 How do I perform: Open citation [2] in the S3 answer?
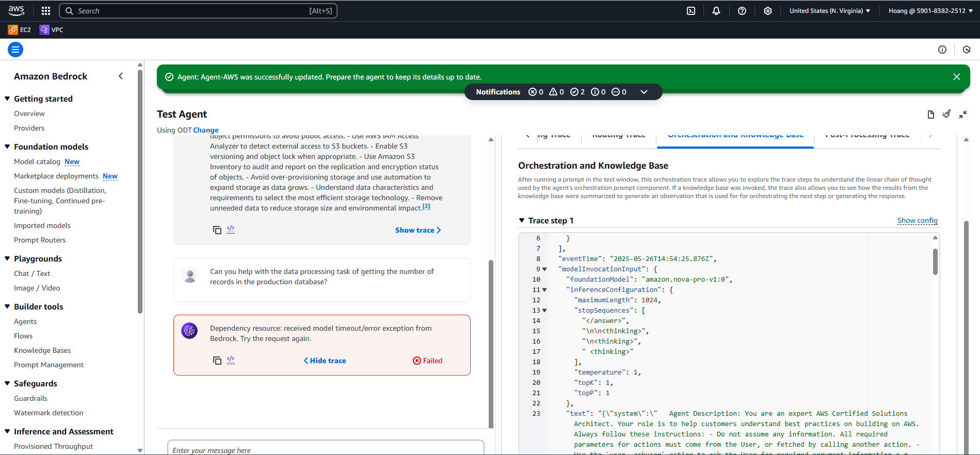tap(426, 206)
